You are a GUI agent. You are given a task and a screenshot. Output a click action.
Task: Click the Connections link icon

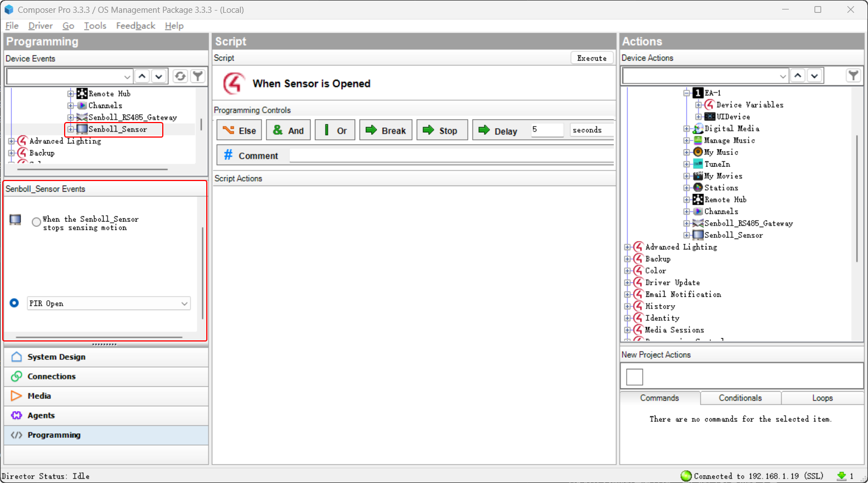17,377
